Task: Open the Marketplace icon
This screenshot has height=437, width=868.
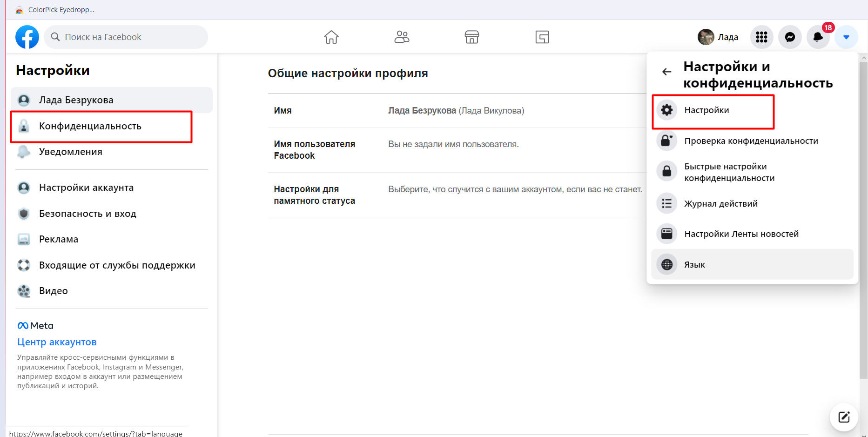Action: pos(472,37)
